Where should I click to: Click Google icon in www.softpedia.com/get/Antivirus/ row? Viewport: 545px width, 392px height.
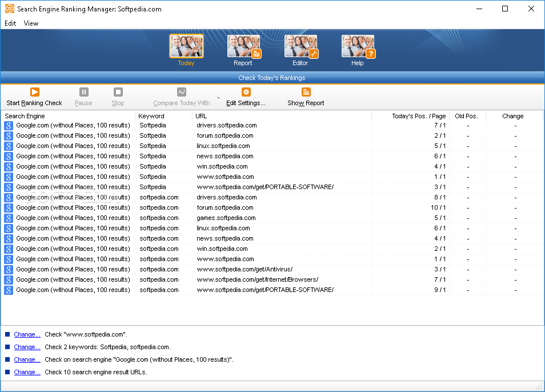coord(9,269)
